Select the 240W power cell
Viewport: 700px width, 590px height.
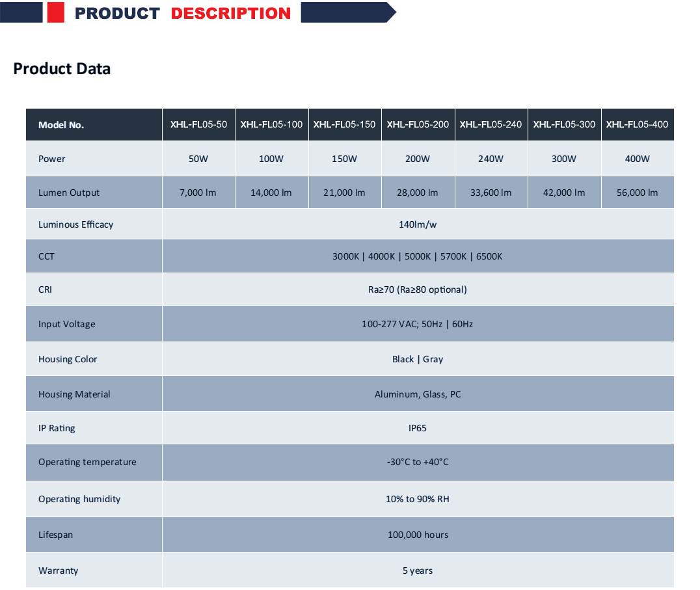(x=491, y=159)
